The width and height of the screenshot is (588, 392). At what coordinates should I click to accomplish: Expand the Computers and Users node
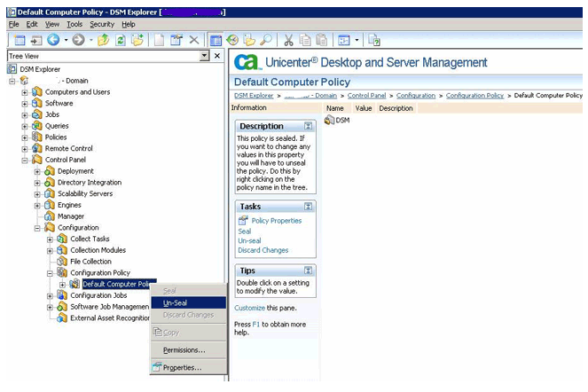click(x=26, y=92)
